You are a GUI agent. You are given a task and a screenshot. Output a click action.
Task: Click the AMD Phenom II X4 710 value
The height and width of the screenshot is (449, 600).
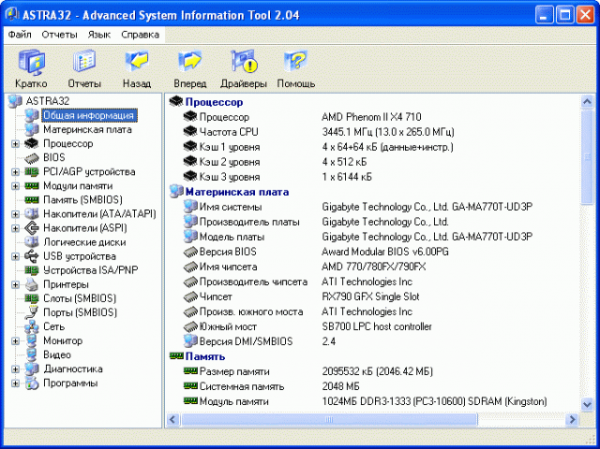click(x=372, y=117)
